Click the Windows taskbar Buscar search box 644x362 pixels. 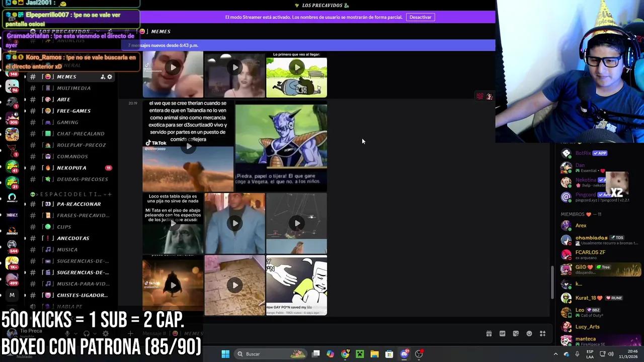pyautogui.click(x=271, y=354)
